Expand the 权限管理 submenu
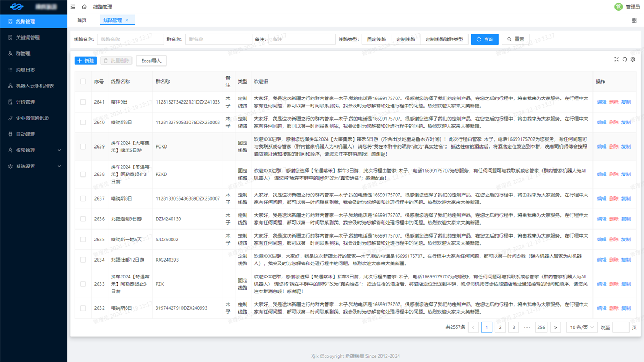The image size is (644, 362). pyautogui.click(x=33, y=150)
